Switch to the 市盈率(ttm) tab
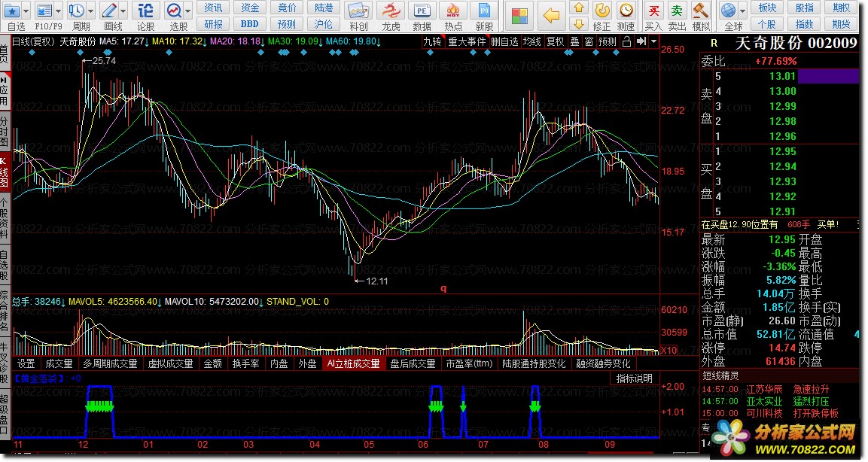The height and width of the screenshot is (462, 868). pyautogui.click(x=470, y=363)
